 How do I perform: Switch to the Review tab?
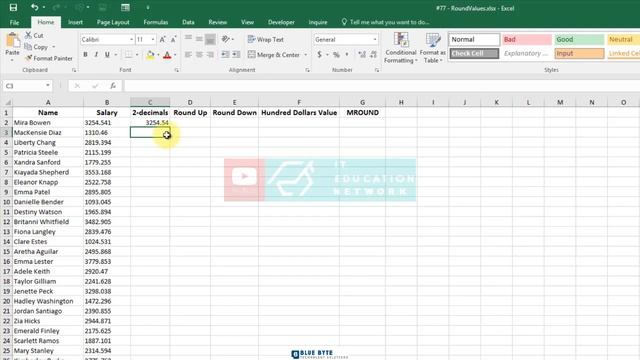tap(218, 22)
